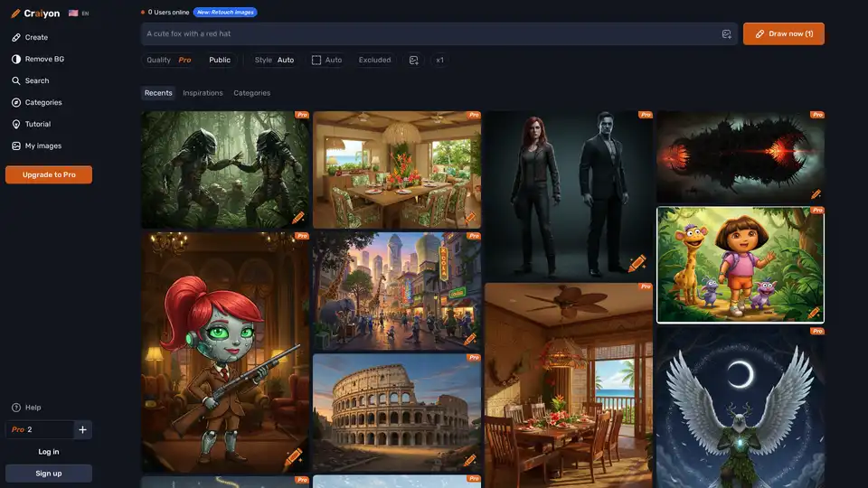Click the Craiyon logo

[35, 14]
